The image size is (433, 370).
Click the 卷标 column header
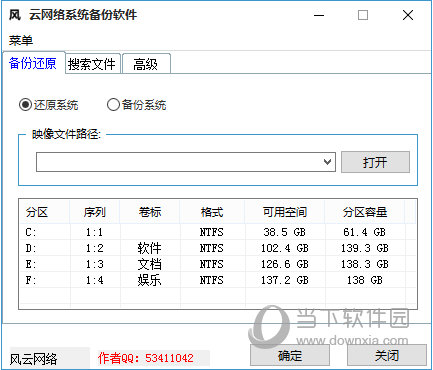pos(150,212)
